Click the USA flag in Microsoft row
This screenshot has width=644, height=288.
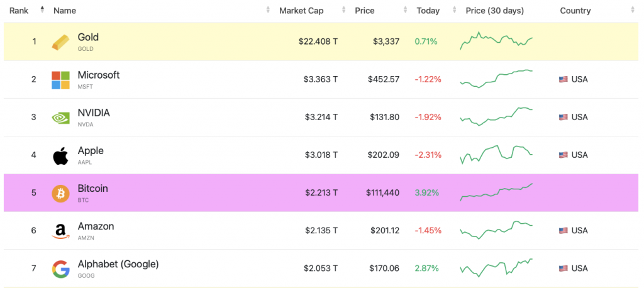pyautogui.click(x=563, y=80)
